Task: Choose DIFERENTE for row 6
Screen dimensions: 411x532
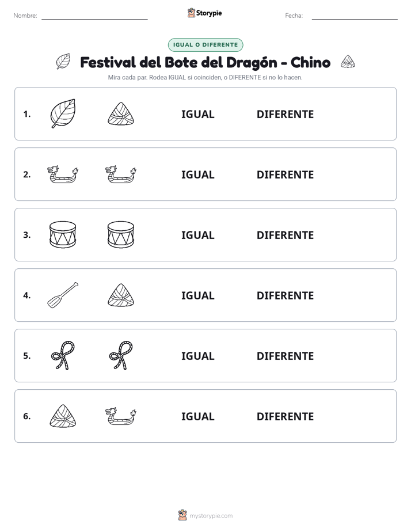Action: click(285, 416)
